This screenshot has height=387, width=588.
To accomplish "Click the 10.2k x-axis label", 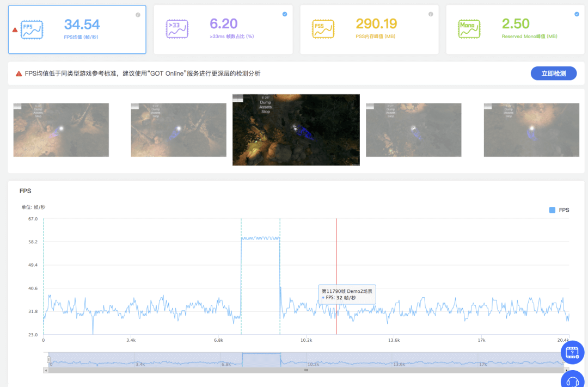I will [306, 340].
